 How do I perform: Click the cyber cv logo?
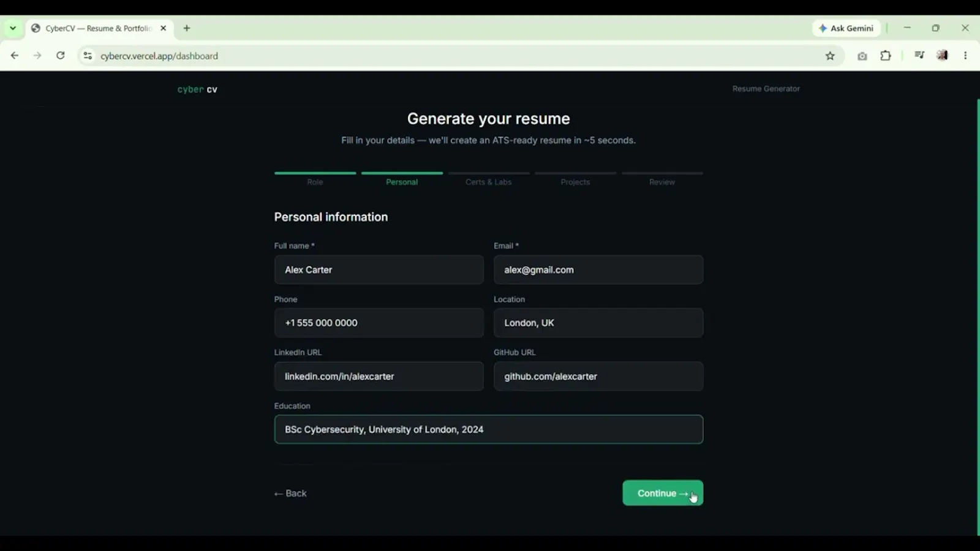tap(197, 89)
